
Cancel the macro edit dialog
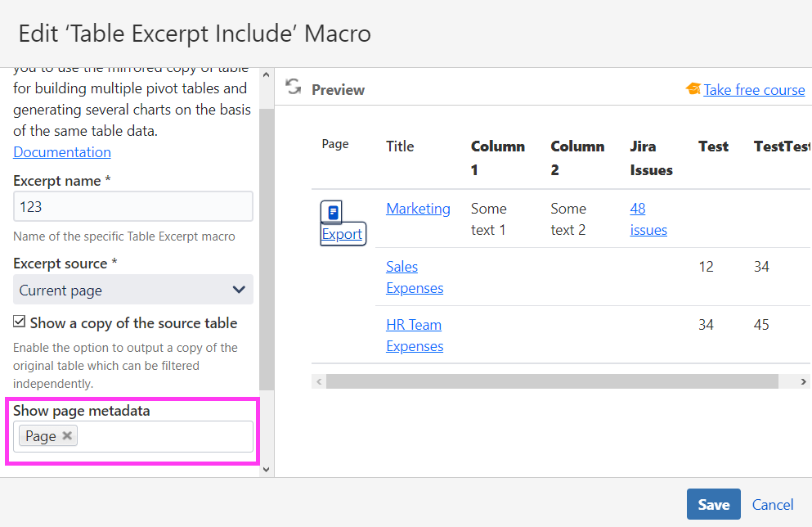(773, 505)
